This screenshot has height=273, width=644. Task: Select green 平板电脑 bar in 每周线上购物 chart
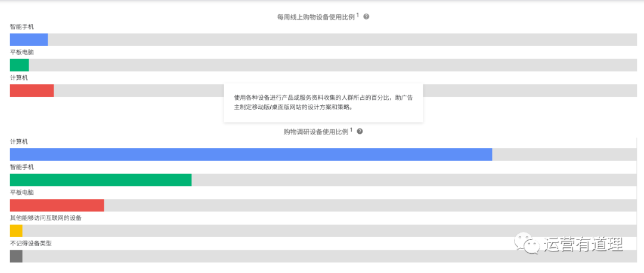(19, 65)
